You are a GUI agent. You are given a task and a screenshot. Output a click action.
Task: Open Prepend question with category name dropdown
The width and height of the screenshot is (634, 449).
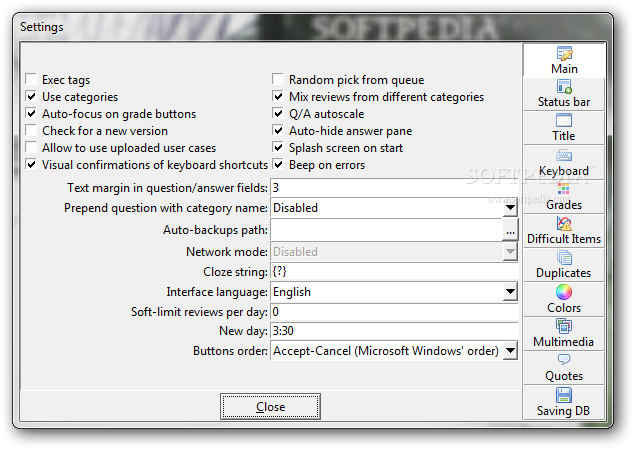510,208
